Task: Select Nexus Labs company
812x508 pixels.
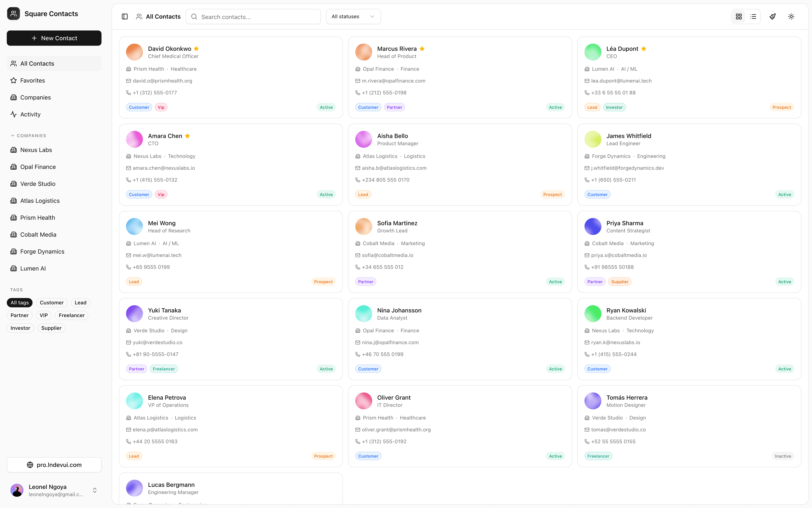Action: click(54, 150)
